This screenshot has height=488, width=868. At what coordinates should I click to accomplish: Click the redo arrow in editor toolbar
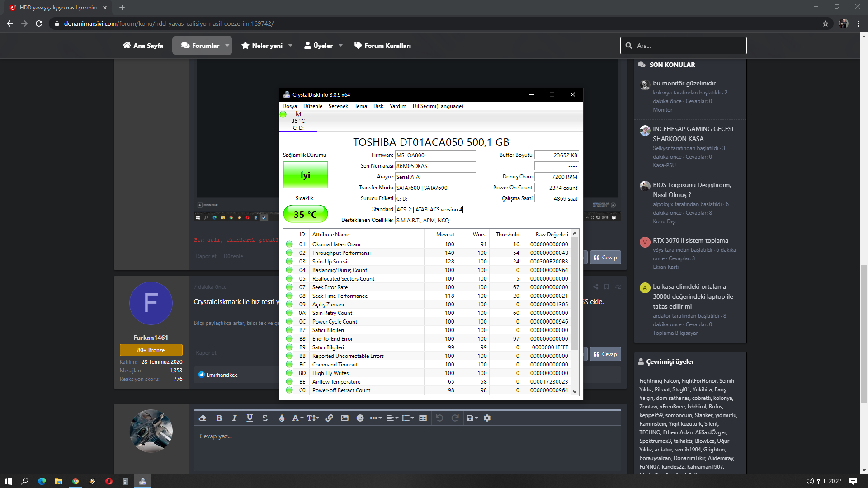(455, 418)
